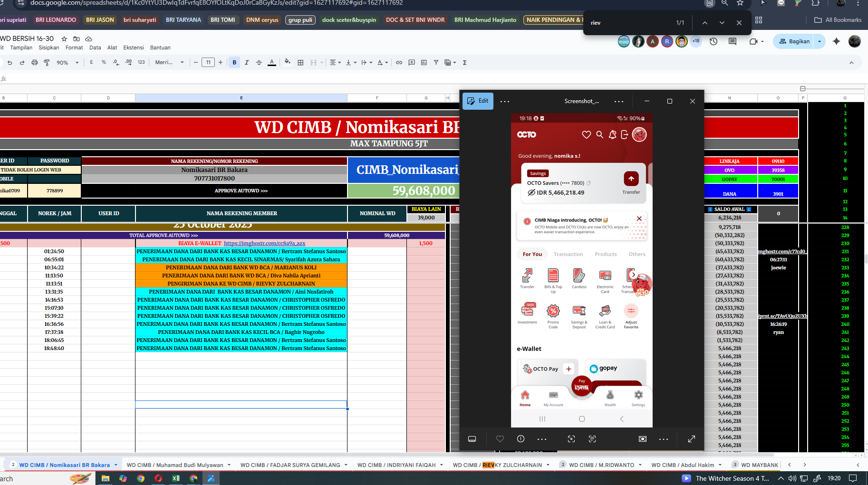Open the BRI LEONARDO bookmark
Viewport: 868px width, 485px height.
[56, 20]
